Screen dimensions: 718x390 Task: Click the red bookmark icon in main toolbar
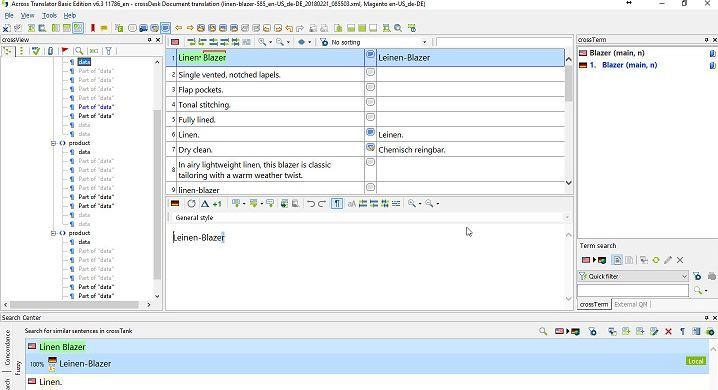tap(92, 28)
